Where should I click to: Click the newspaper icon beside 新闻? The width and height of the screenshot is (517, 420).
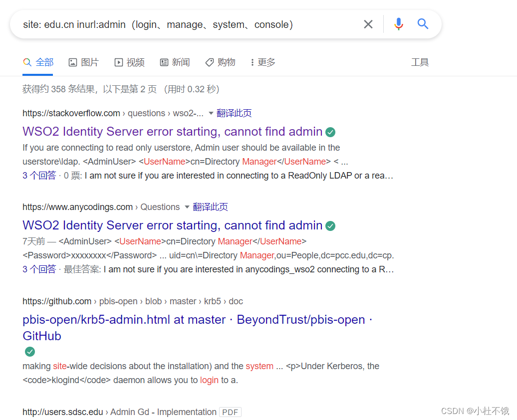pyautogui.click(x=164, y=62)
